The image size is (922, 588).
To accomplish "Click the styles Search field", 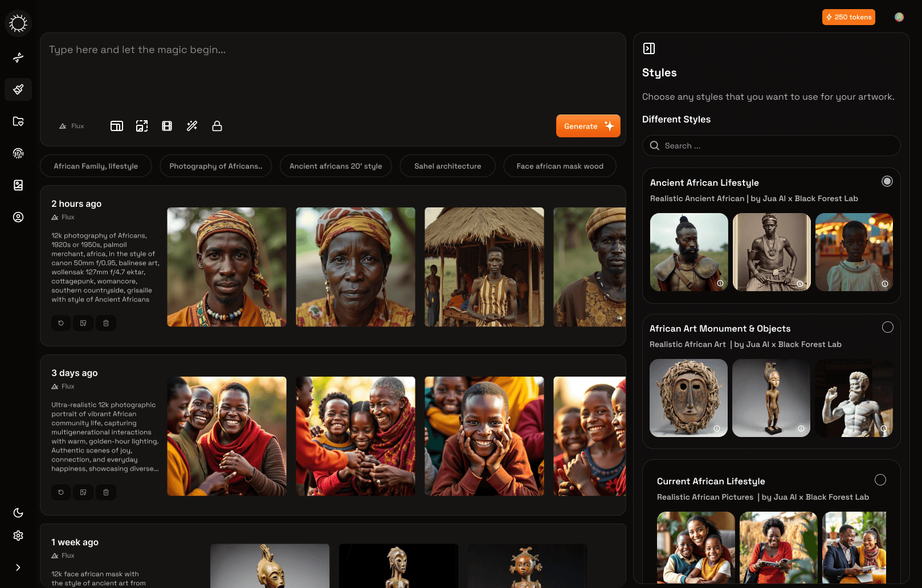I will pyautogui.click(x=771, y=146).
